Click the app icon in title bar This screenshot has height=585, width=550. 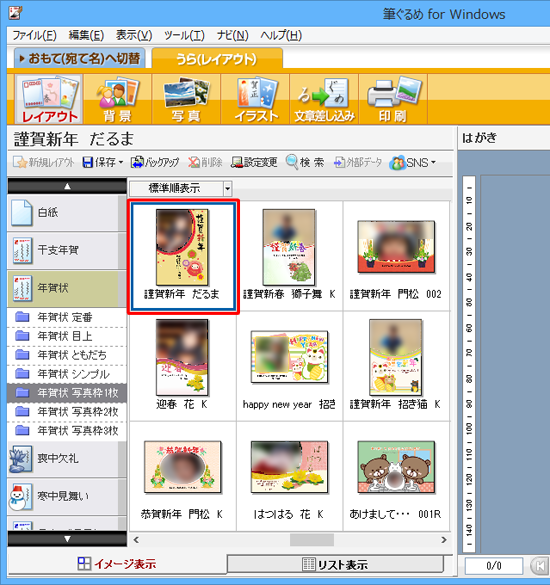pos(15,12)
